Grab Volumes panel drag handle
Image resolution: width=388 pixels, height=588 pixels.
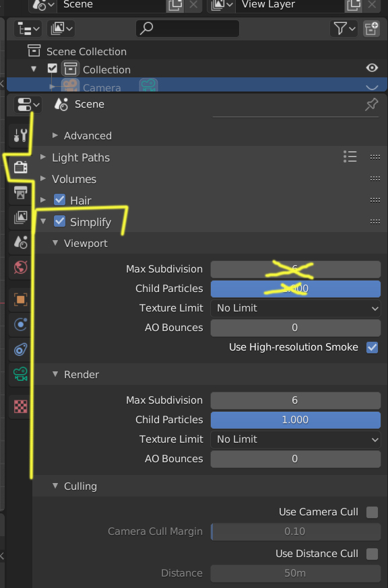pos(375,179)
